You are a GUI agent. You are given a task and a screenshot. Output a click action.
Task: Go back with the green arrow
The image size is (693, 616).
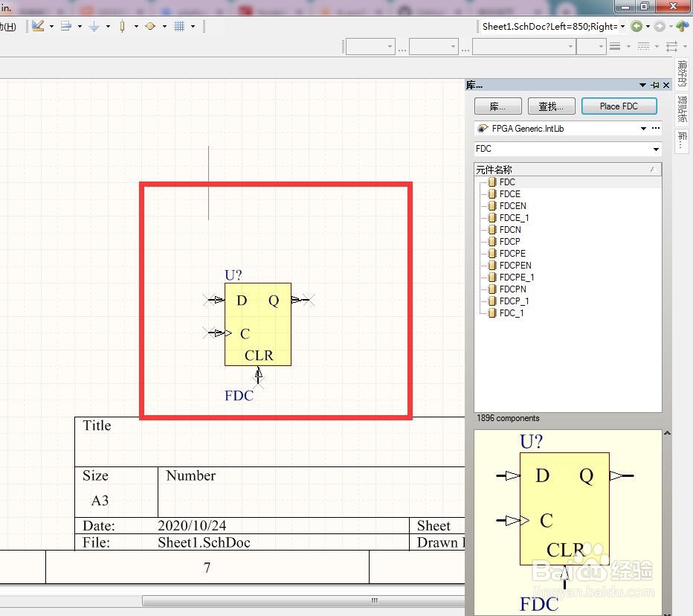[636, 27]
